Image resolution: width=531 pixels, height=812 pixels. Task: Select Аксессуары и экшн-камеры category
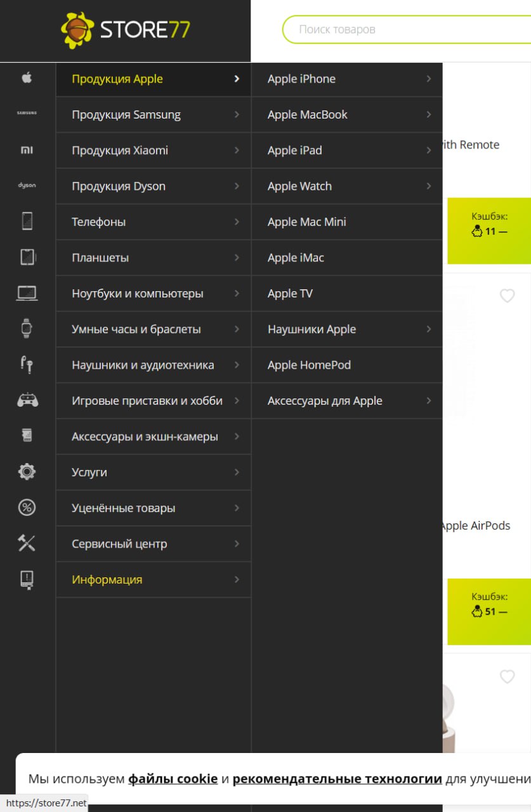(154, 436)
